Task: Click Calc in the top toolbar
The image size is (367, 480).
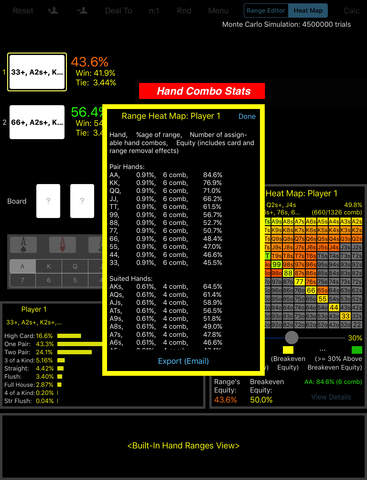Action: click(x=351, y=11)
